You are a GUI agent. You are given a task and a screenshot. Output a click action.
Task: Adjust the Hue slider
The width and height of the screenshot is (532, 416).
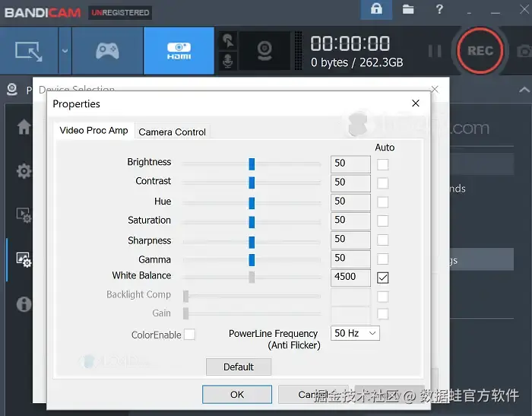point(252,203)
